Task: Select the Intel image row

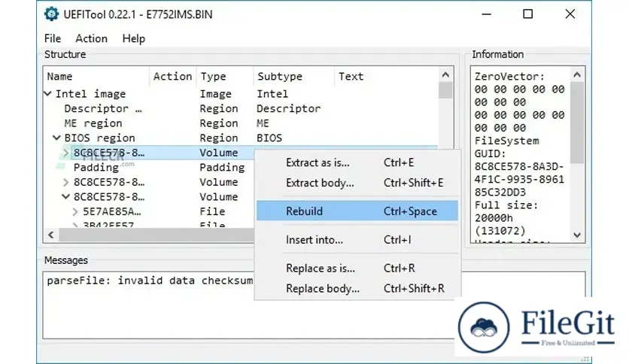Action: [241, 94]
